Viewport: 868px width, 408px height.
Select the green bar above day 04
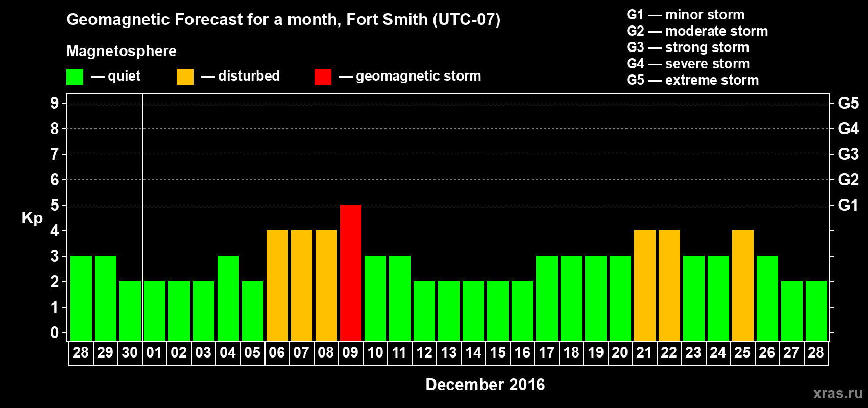(x=228, y=298)
